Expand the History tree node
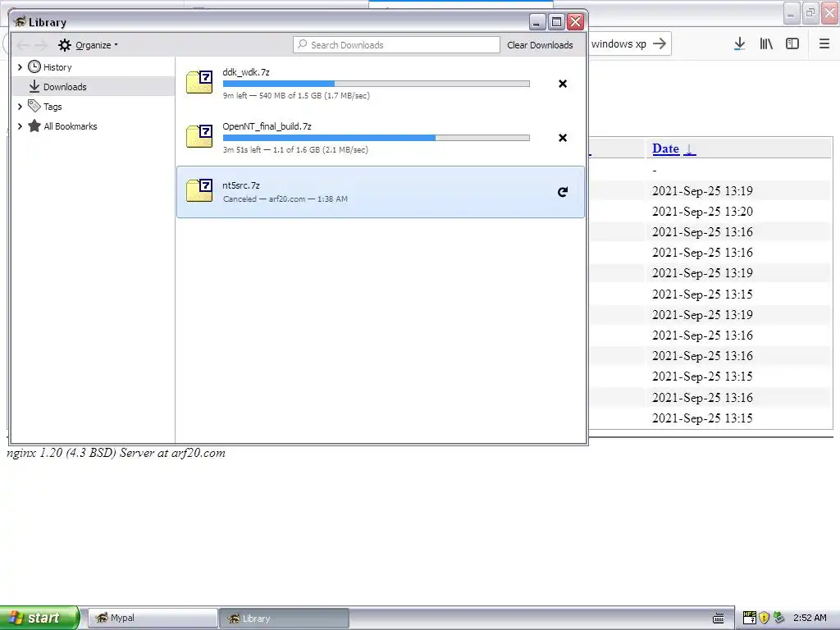840x630 pixels. tap(20, 67)
